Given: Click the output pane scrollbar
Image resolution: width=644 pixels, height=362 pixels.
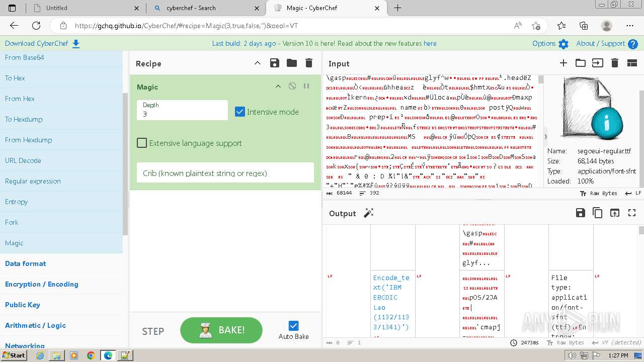Looking at the screenshot, I should point(640,230).
